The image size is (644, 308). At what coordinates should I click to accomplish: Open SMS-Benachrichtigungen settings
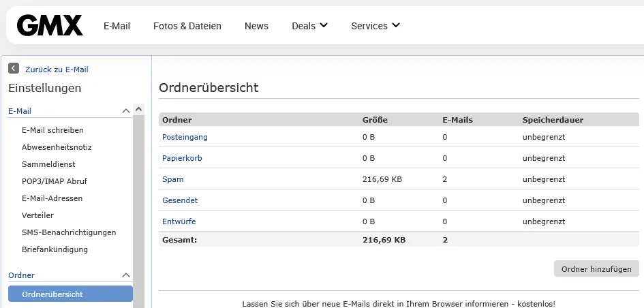click(69, 232)
